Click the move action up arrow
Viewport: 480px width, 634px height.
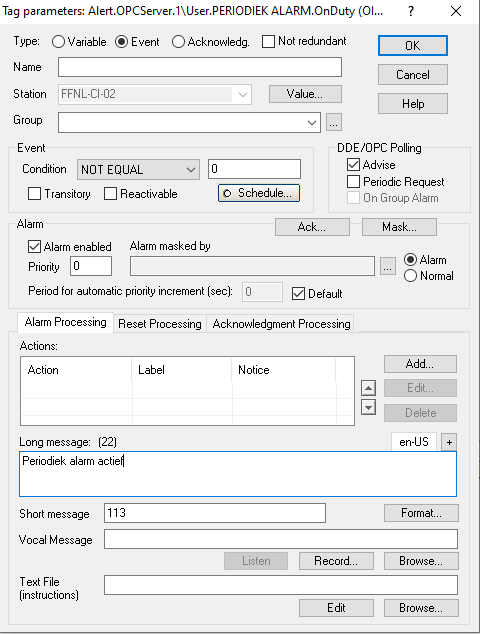click(x=368, y=388)
